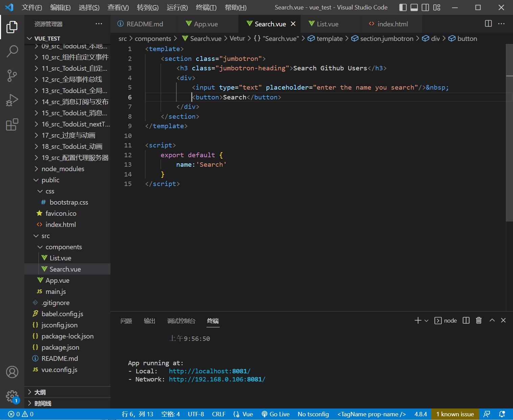Close the Search.vue tab

point(293,24)
